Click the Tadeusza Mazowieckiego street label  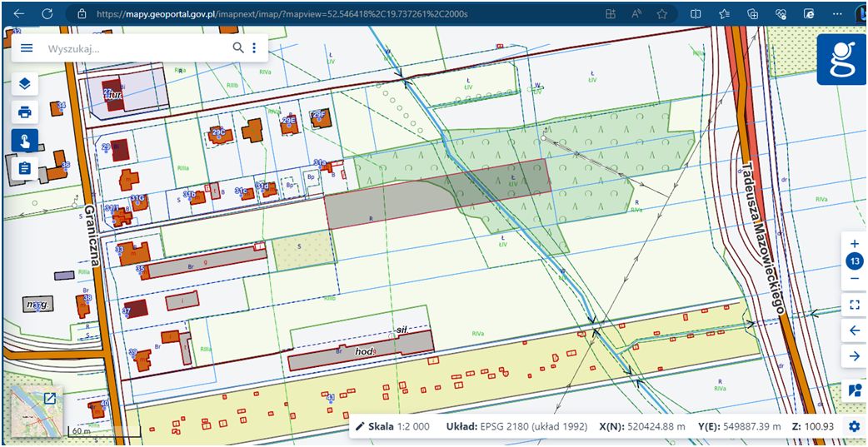[x=763, y=238]
